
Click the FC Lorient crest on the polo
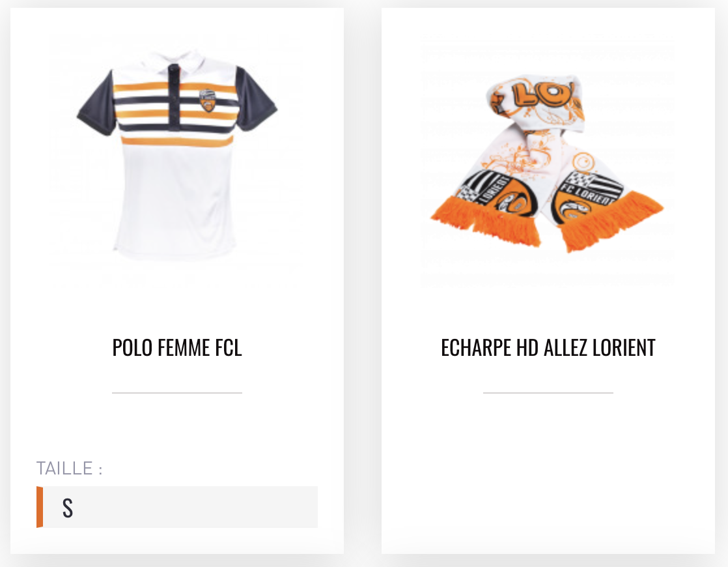(208, 101)
